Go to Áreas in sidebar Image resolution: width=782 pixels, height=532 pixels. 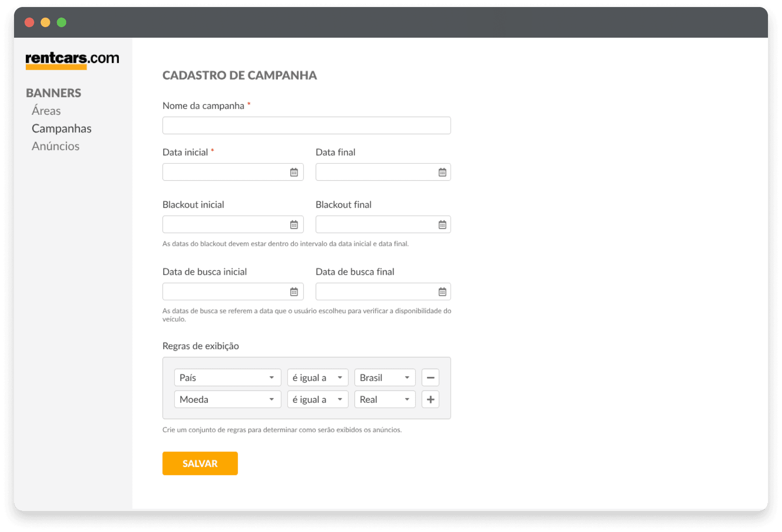click(x=46, y=111)
